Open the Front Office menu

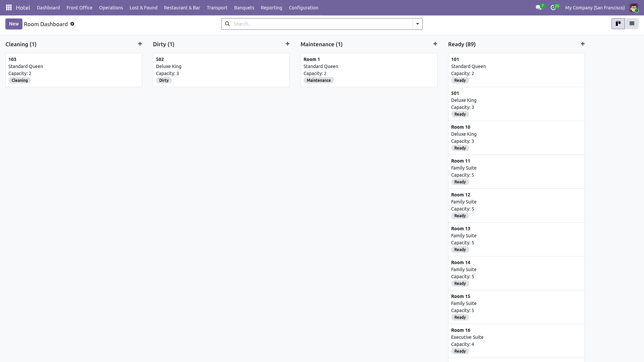(79, 7)
